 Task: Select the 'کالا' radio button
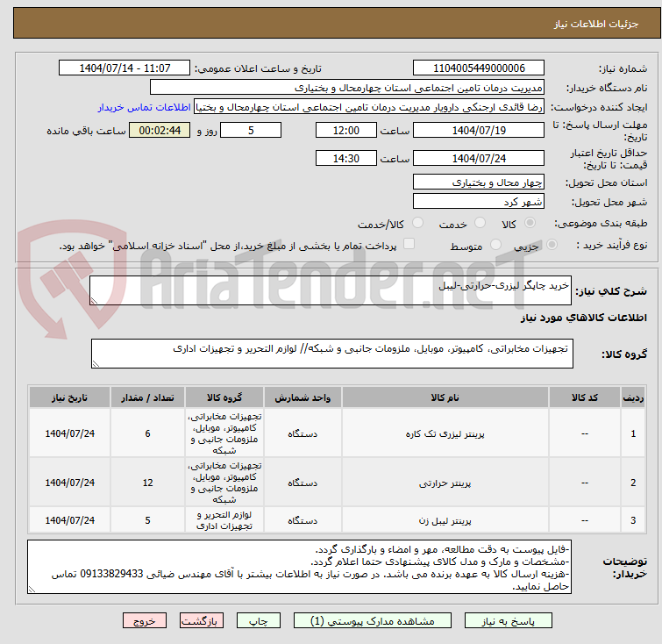[530, 223]
